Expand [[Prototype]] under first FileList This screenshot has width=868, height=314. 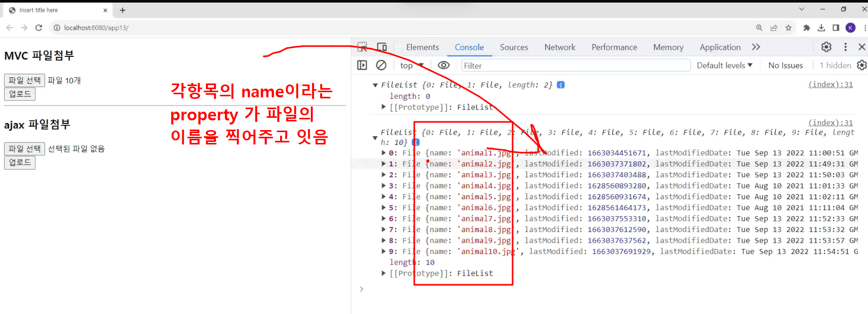coord(384,107)
